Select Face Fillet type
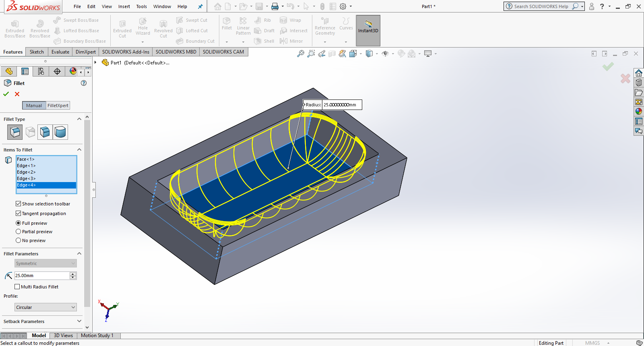Image resolution: width=644 pixels, height=346 pixels. coord(45,132)
